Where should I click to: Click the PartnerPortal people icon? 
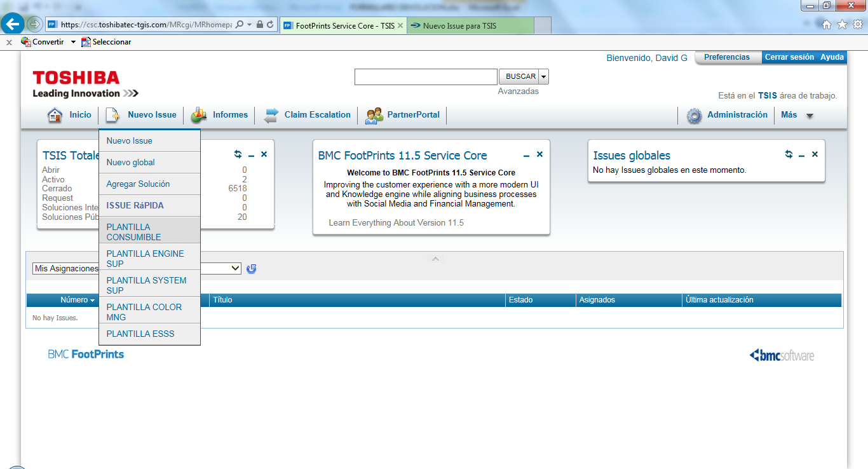pyautogui.click(x=374, y=116)
